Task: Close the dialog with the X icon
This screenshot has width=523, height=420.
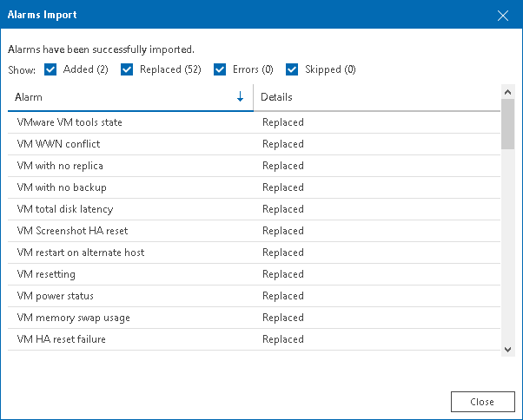Action: click(503, 16)
